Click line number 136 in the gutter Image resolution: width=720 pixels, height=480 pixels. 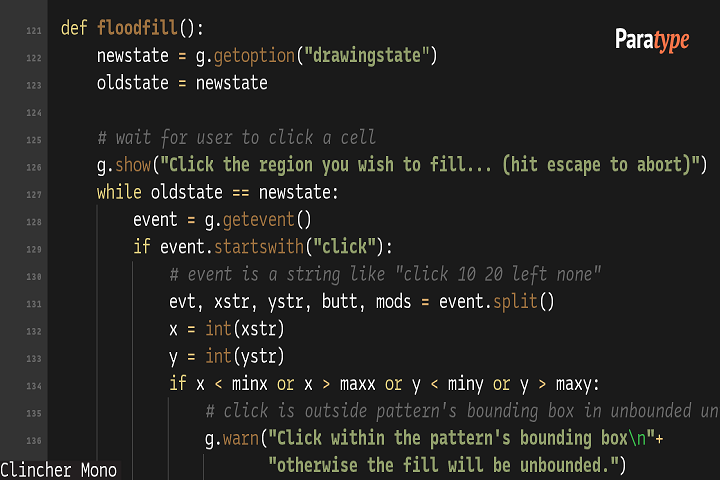[33, 440]
